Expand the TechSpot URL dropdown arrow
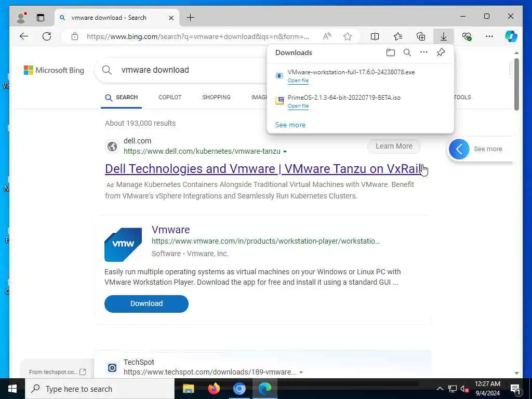 [x=301, y=373]
